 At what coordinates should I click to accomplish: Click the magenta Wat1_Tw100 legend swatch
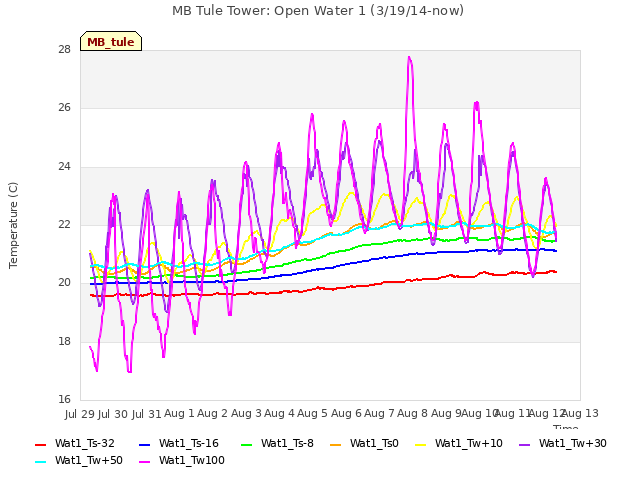click(145, 462)
